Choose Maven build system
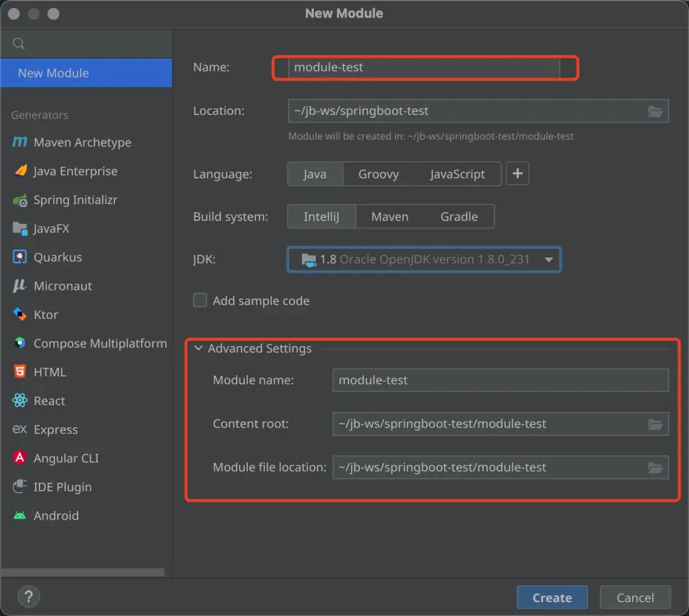 pos(390,216)
